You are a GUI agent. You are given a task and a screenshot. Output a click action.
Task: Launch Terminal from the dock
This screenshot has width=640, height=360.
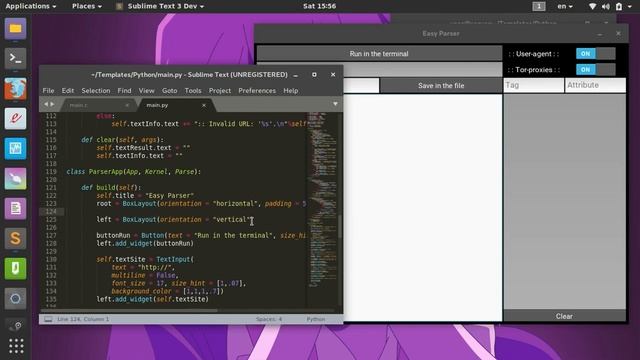coord(16,58)
